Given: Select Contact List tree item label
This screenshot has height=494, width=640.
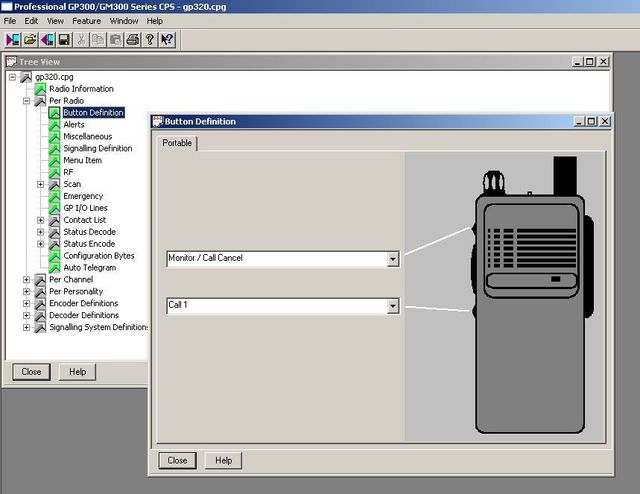Looking at the screenshot, I should [84, 220].
